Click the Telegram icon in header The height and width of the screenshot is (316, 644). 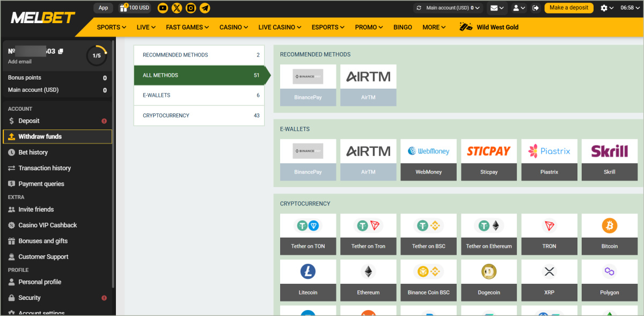[204, 8]
